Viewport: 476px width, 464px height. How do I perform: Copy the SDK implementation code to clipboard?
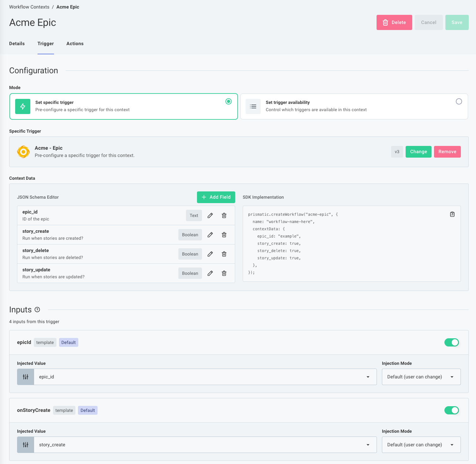pyautogui.click(x=452, y=214)
